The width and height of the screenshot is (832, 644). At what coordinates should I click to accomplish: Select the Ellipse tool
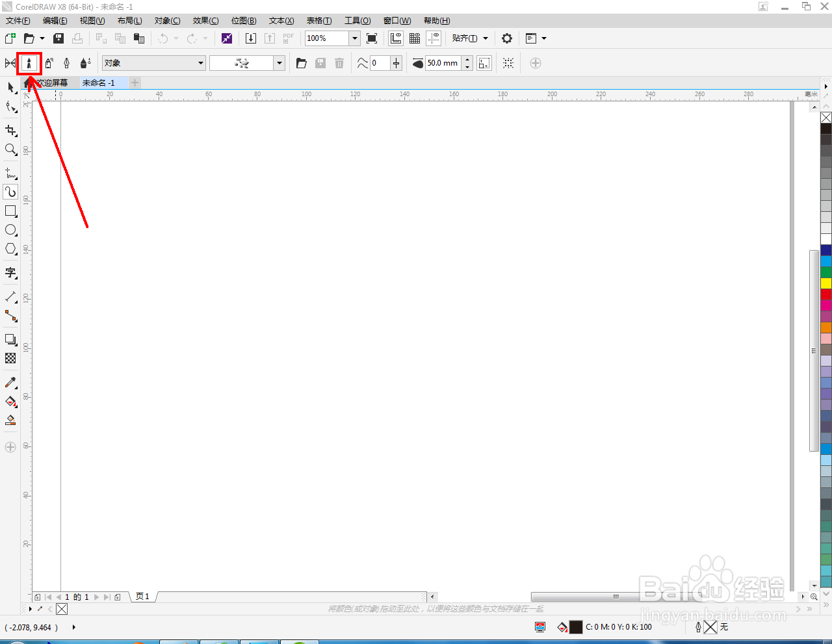click(x=10, y=230)
